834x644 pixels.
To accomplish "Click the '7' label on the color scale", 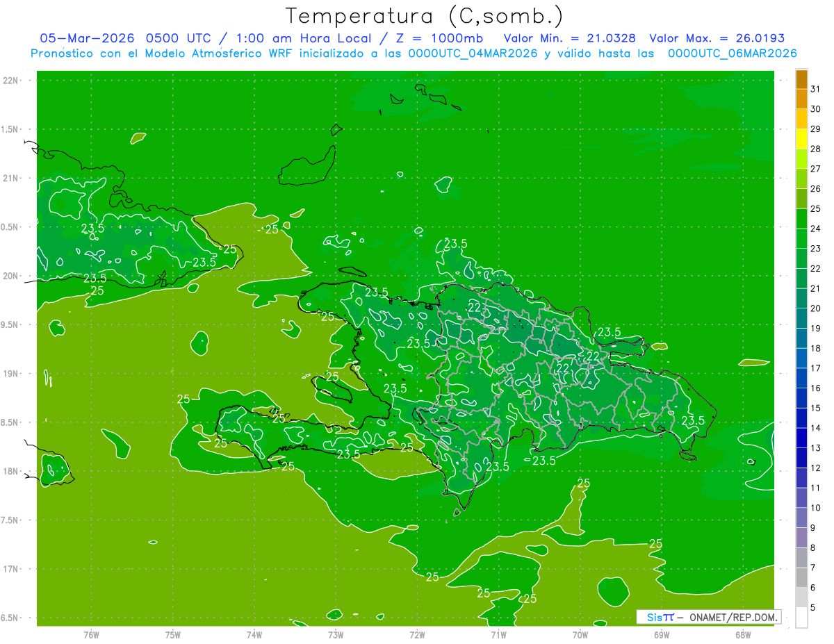I will click(x=813, y=568).
